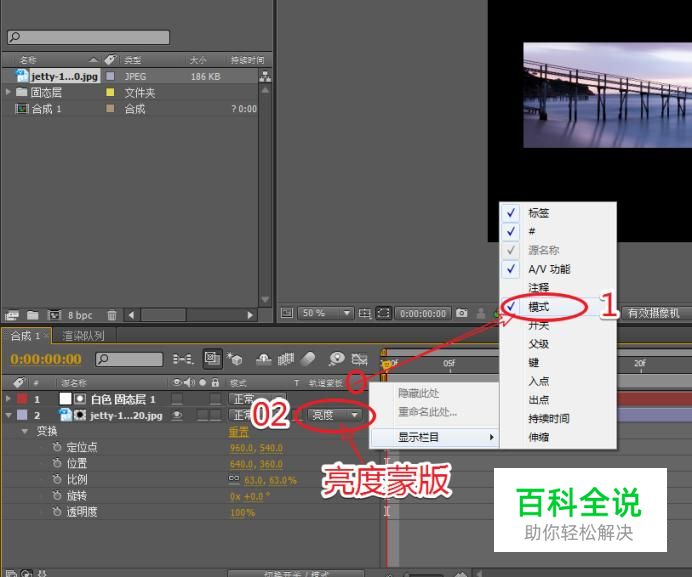692x577 pixels.
Task: Collapse the 变换 transform group
Action: pos(25,431)
